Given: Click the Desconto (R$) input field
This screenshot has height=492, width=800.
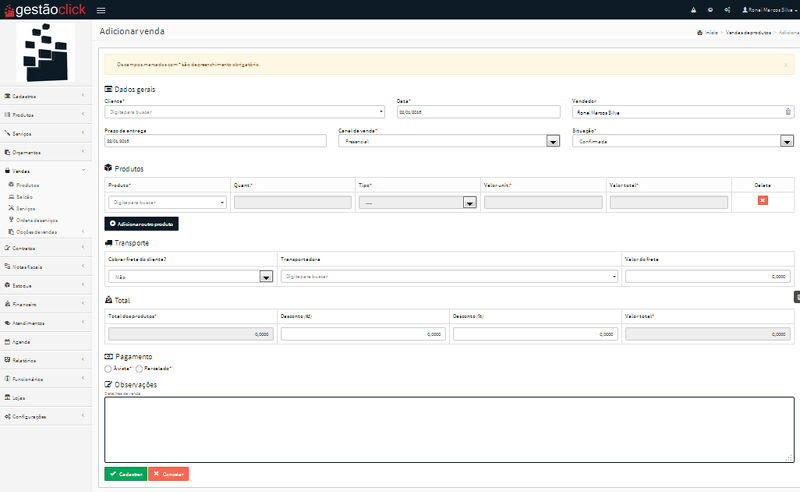Looking at the screenshot, I should point(363,334).
